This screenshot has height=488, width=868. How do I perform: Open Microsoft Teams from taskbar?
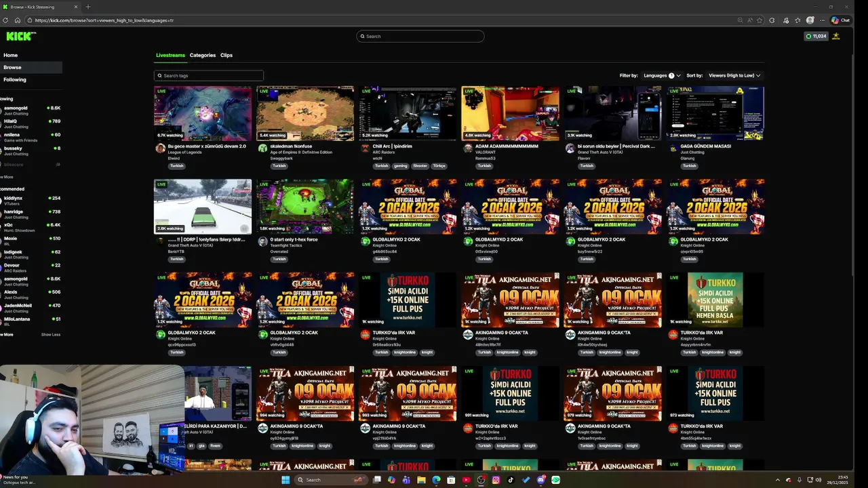[x=406, y=480]
